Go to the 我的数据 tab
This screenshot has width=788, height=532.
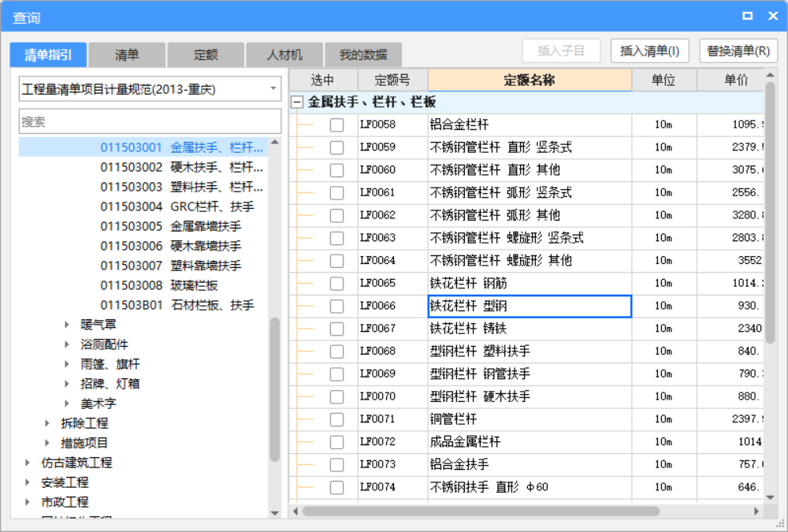[363, 55]
